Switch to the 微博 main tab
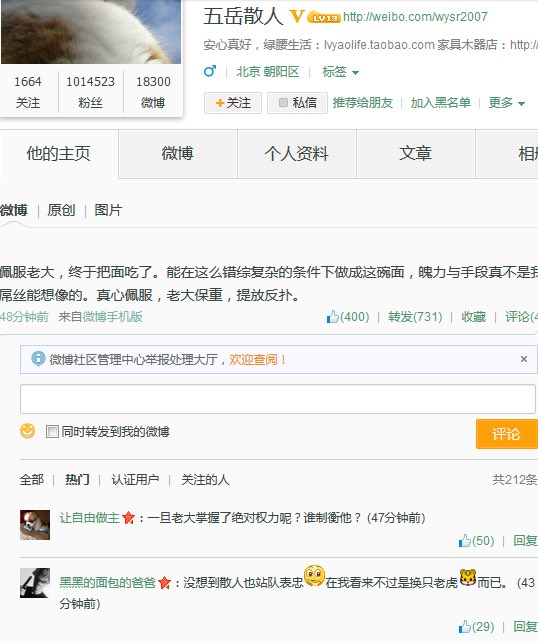The image size is (538, 643). coord(178,154)
